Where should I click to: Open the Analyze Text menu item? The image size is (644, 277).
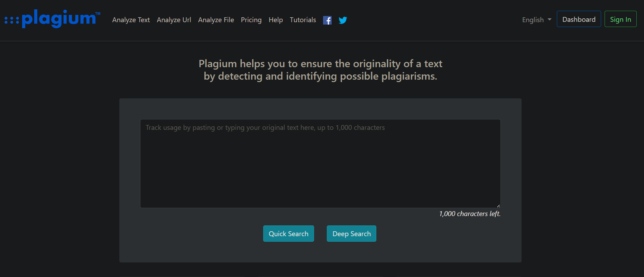coord(131,20)
